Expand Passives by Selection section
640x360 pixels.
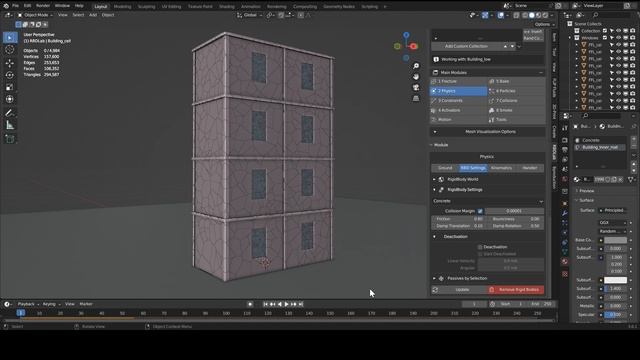[x=434, y=278]
